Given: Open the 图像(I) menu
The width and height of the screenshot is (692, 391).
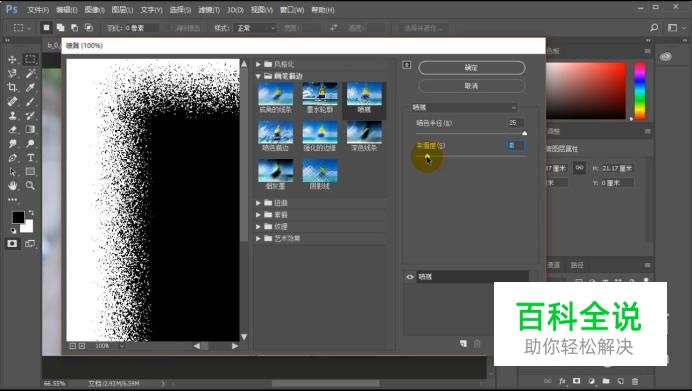Looking at the screenshot, I should tap(94, 10).
